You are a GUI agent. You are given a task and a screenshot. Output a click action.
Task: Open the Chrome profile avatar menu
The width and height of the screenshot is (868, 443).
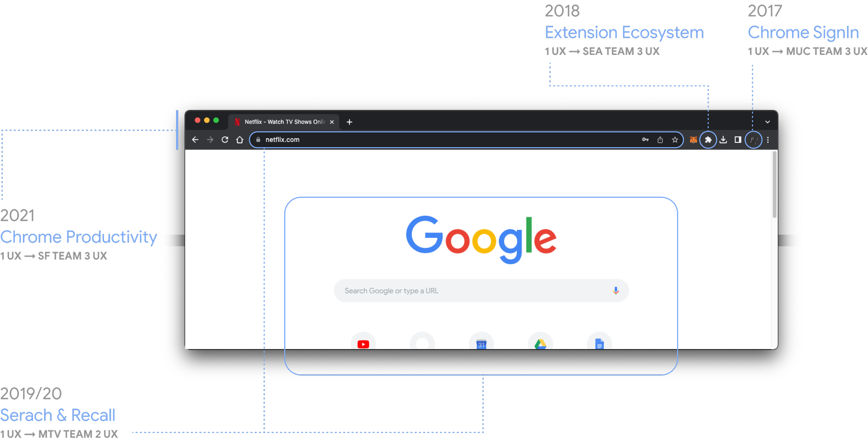coord(753,140)
